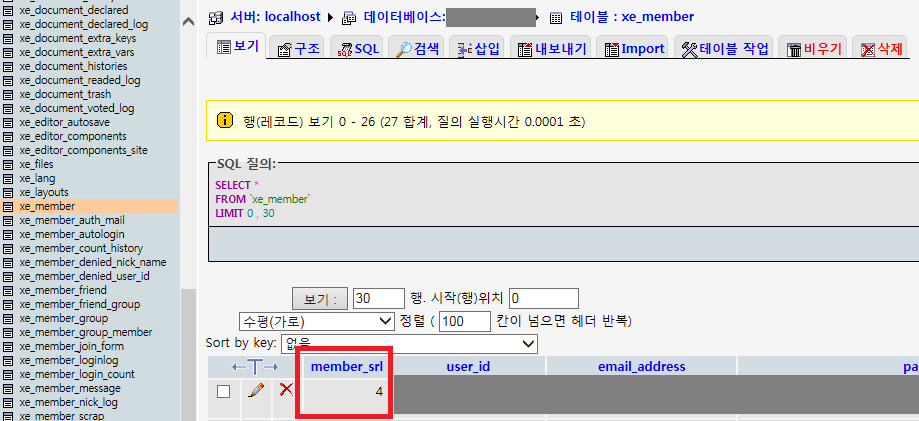919x421 pixels.
Task: Click the server icon in breadcrumb
Action: click(x=216, y=17)
